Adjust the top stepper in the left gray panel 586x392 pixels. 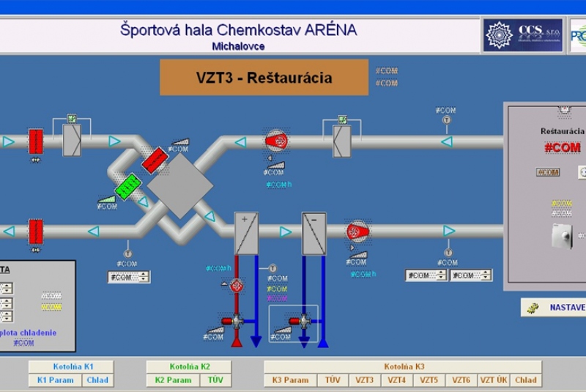click(x=6, y=289)
